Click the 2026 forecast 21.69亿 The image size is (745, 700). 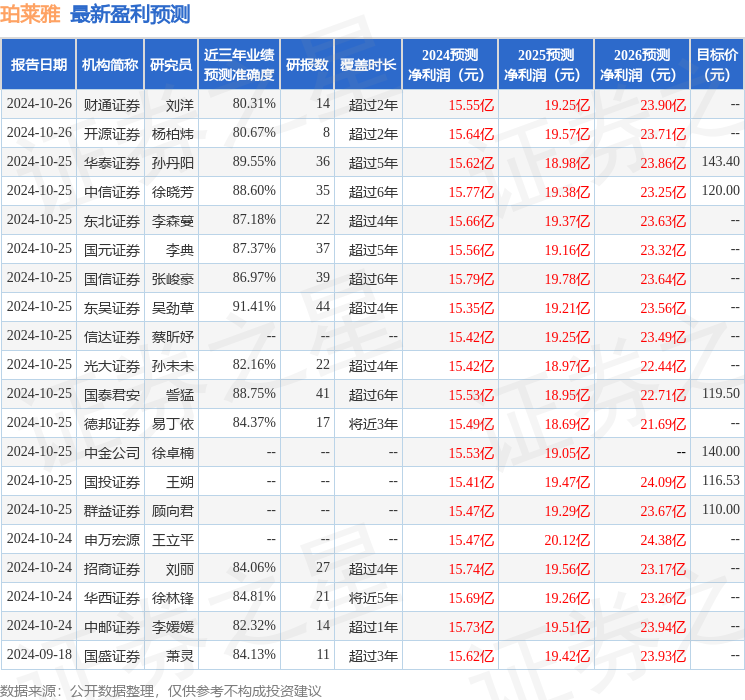(663, 424)
